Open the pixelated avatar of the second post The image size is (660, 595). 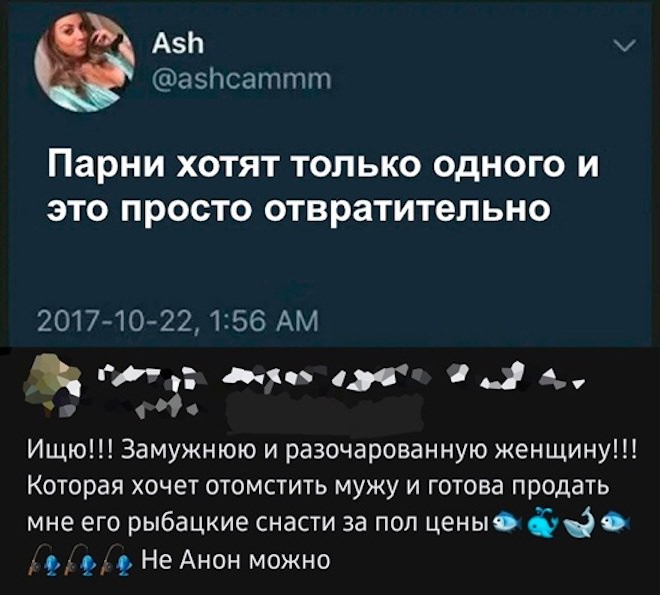pyautogui.click(x=52, y=386)
